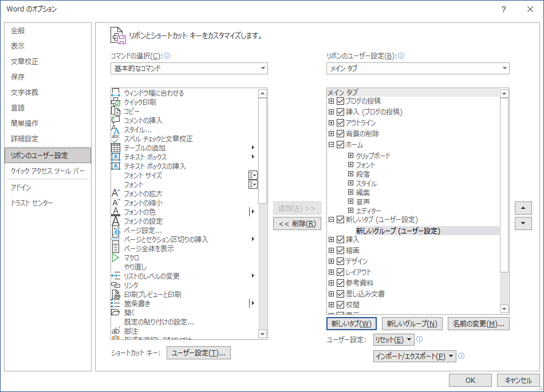The width and height of the screenshot is (544, 392).
Task: Click the << 削除 button
Action: [x=297, y=224]
